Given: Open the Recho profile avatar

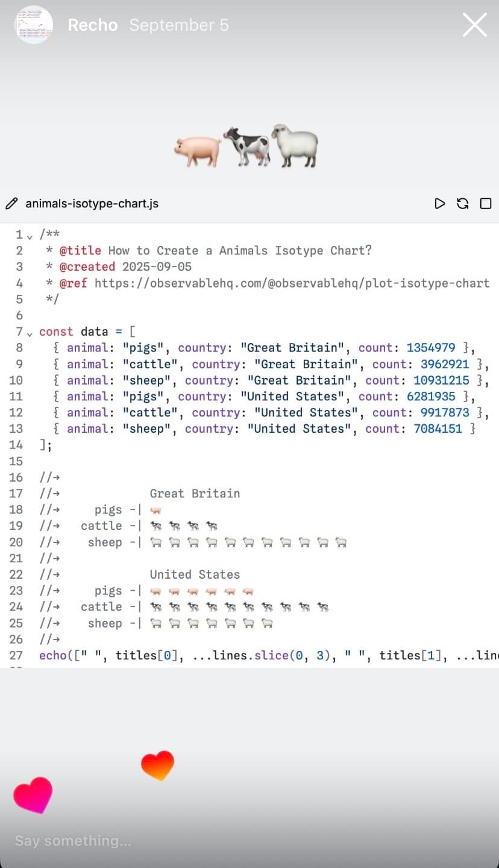Looking at the screenshot, I should pyautogui.click(x=34, y=25).
